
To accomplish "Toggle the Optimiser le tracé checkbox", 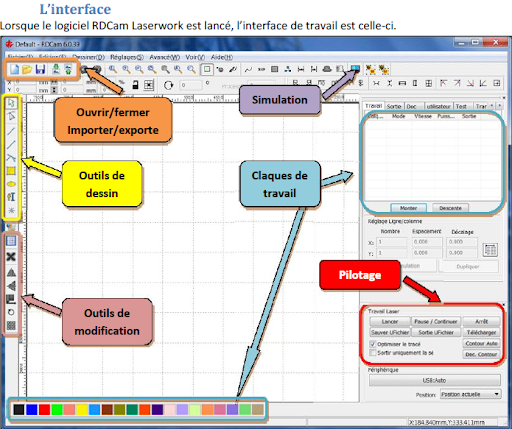I will click(373, 344).
